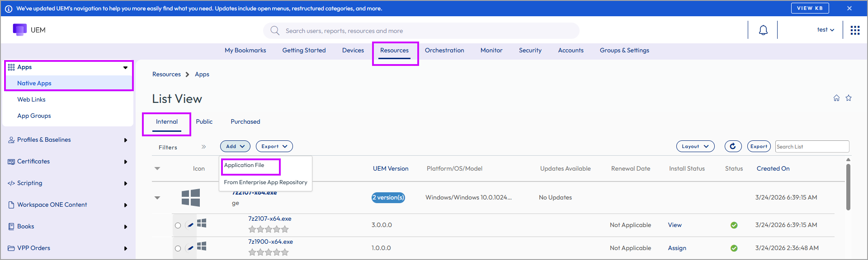Click Export button beside search list
Screen dimensions: 868x260
tap(759, 146)
